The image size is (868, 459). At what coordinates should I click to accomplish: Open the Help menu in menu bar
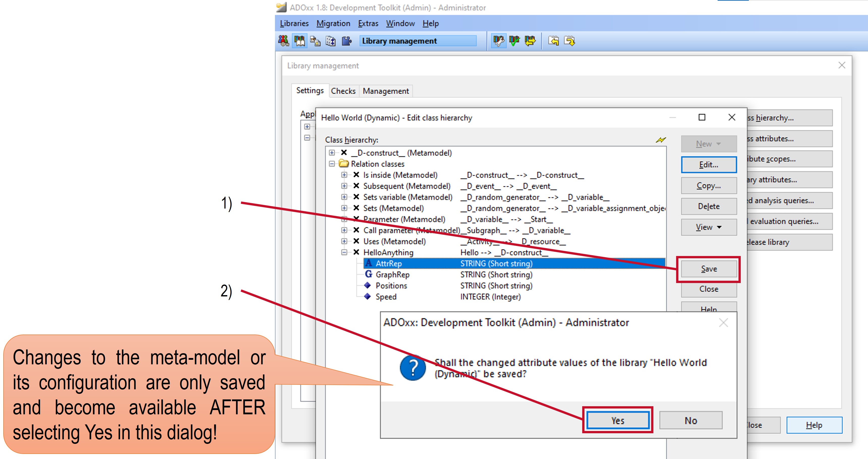coord(431,23)
